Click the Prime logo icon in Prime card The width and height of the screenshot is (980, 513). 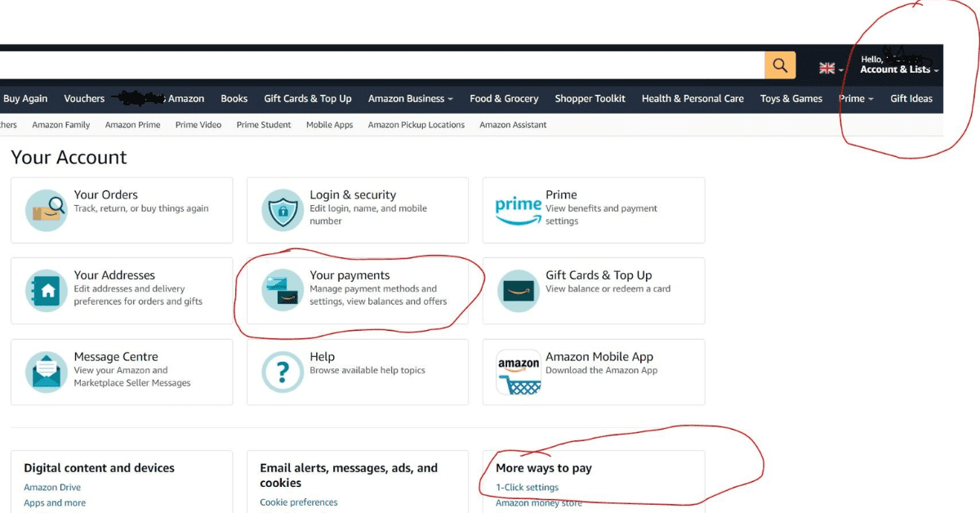[519, 209]
